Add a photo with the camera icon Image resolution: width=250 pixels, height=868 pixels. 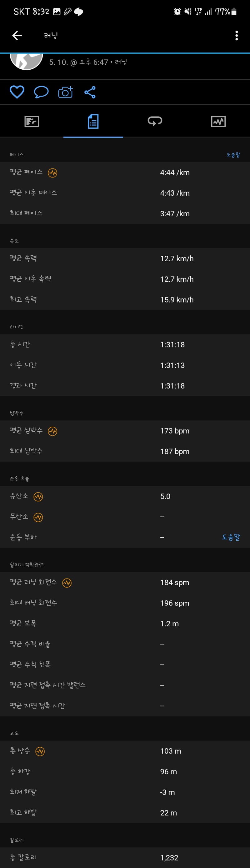point(65,92)
